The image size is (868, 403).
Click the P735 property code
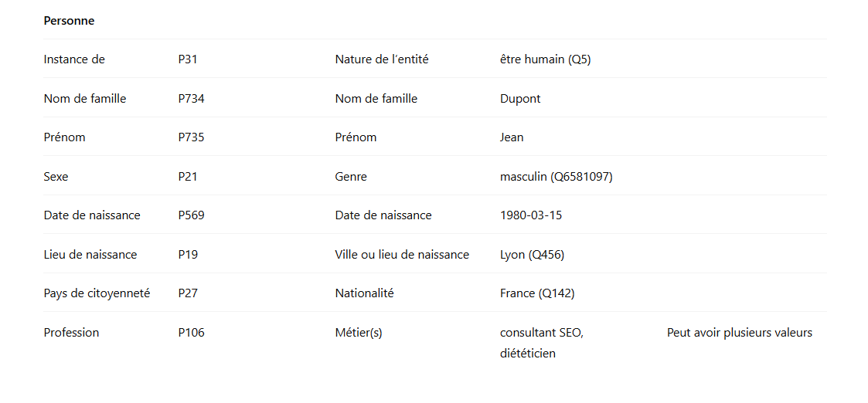191,137
